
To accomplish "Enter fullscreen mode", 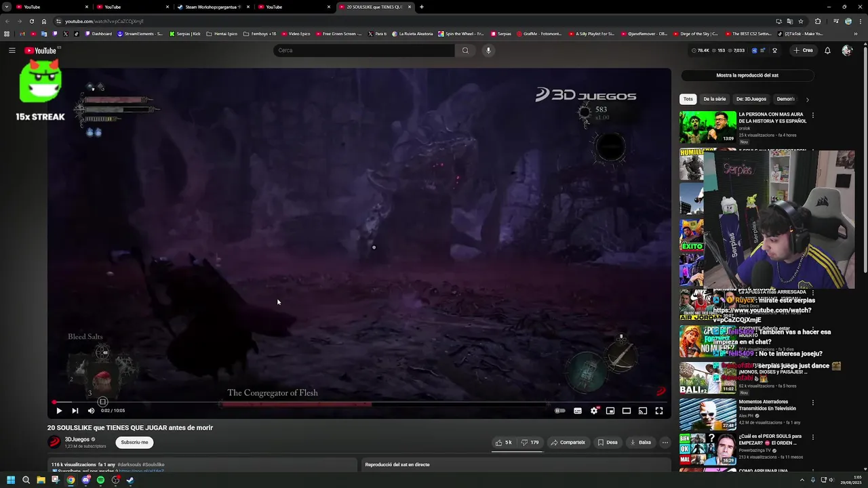I will pyautogui.click(x=659, y=411).
